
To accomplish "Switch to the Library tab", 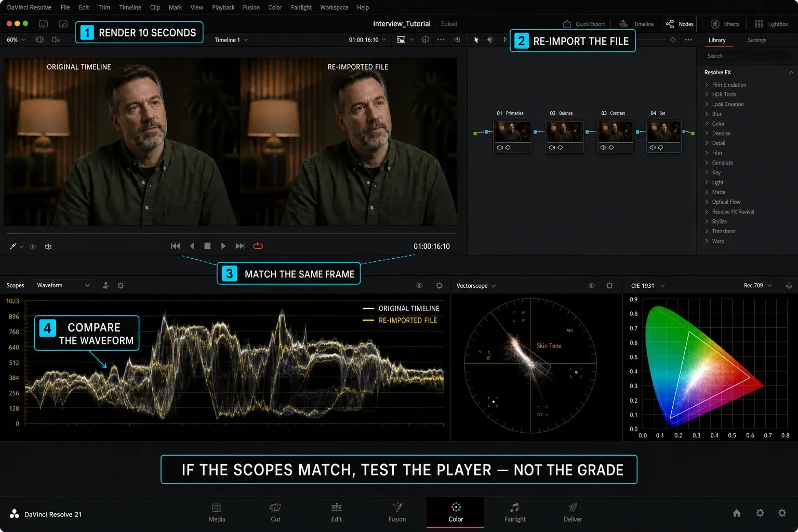I will click(x=717, y=40).
